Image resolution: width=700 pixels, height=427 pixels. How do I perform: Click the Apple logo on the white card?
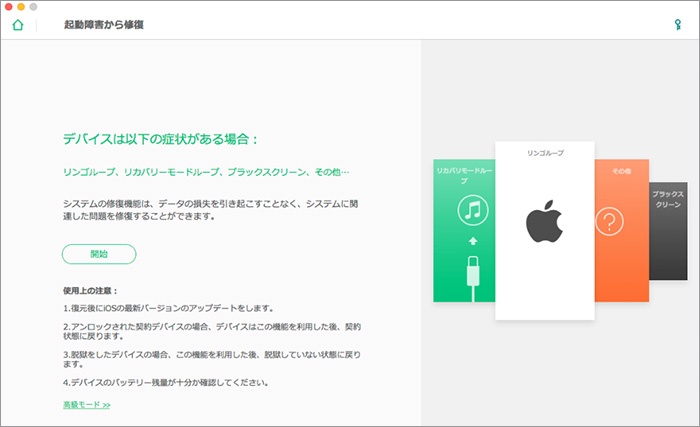(544, 222)
